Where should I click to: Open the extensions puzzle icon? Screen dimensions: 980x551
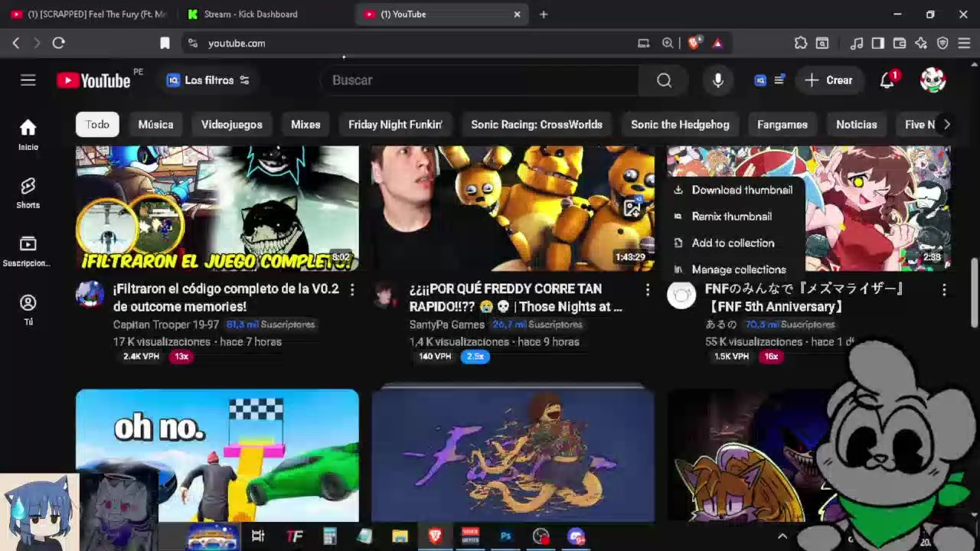coord(801,43)
